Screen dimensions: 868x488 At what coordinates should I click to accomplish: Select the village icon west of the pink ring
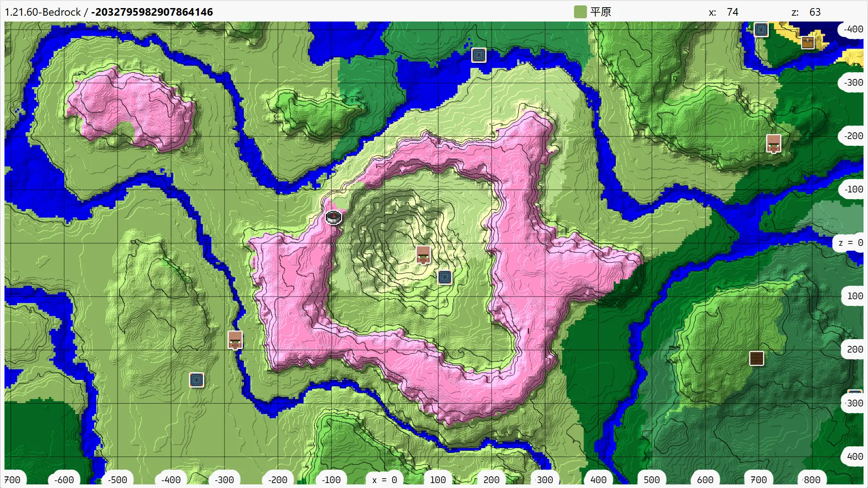pyautogui.click(x=235, y=340)
